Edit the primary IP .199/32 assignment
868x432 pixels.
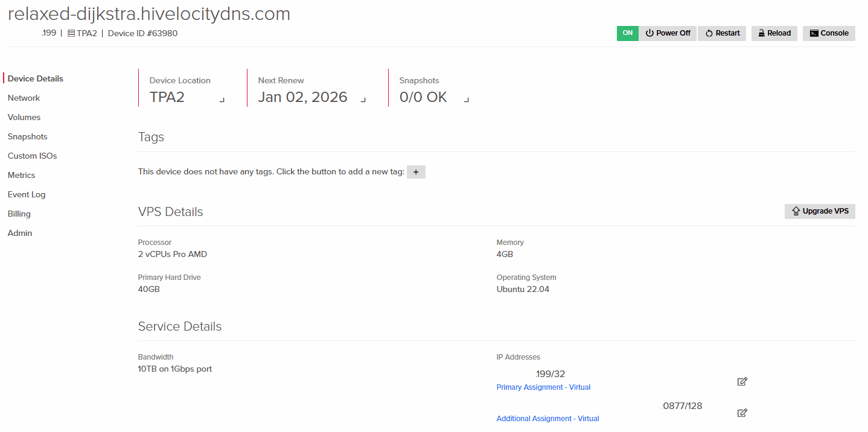click(x=742, y=381)
